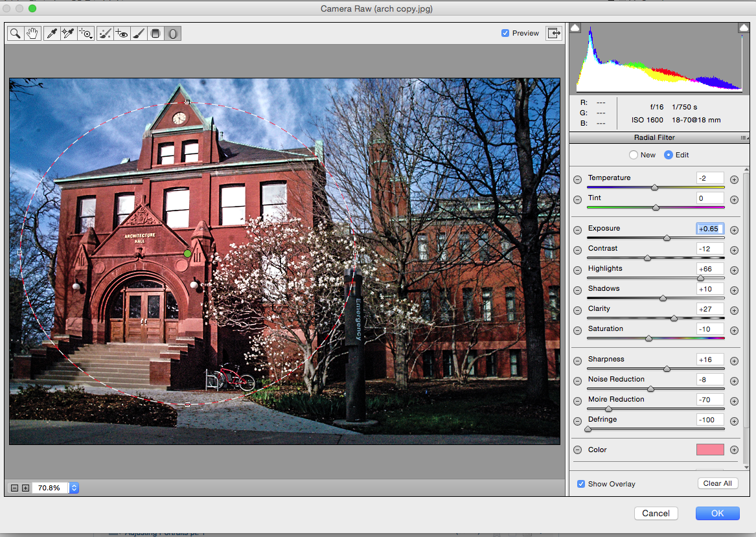
Task: Toggle shadow clipping warning on histogram
Action: click(575, 27)
